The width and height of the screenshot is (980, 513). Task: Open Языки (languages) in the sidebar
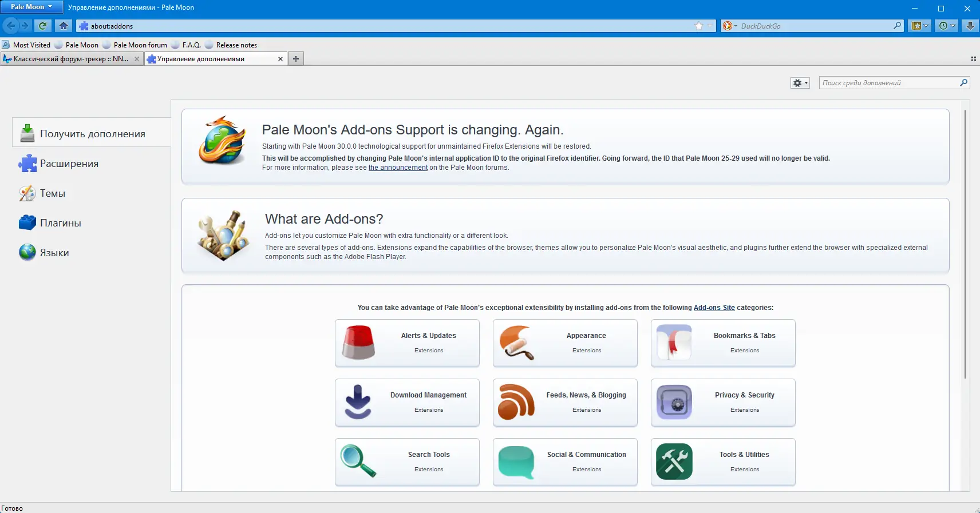coord(92,253)
